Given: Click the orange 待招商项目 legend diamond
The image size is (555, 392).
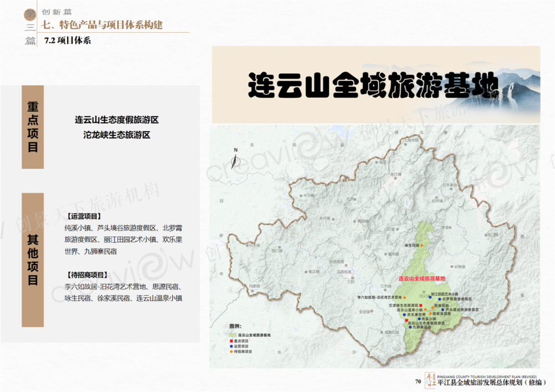Looking at the screenshot, I should pos(232,352).
